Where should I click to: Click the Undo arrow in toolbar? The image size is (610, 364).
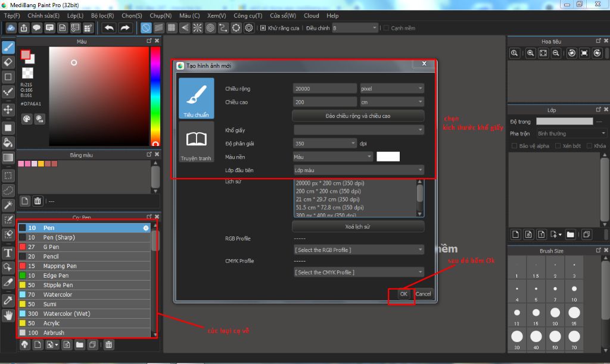110,28
